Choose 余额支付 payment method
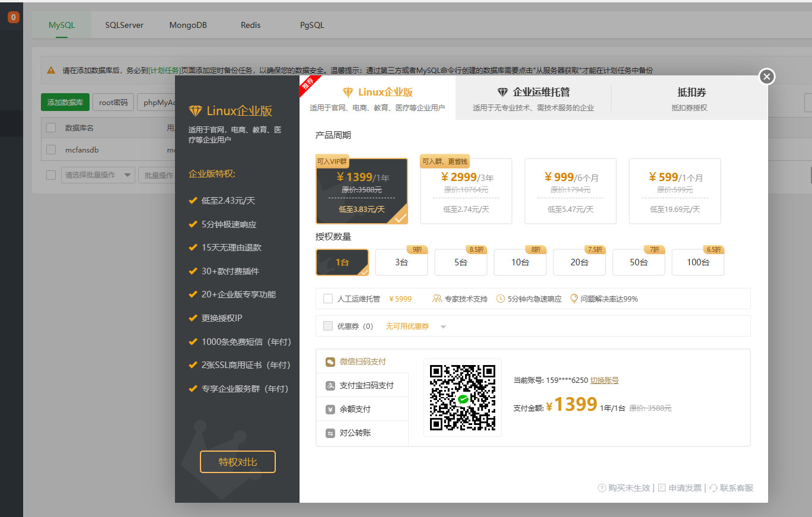The height and width of the screenshot is (517, 812). tap(362, 409)
